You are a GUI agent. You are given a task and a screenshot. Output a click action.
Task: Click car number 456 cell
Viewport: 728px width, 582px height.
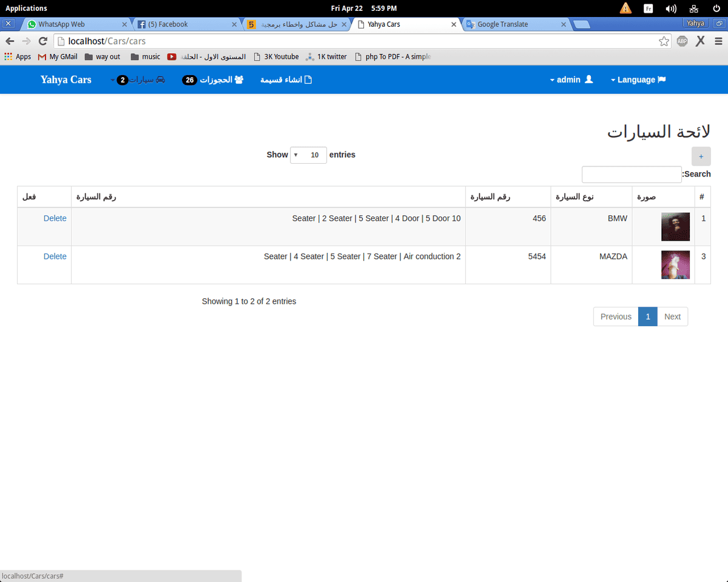coord(508,227)
